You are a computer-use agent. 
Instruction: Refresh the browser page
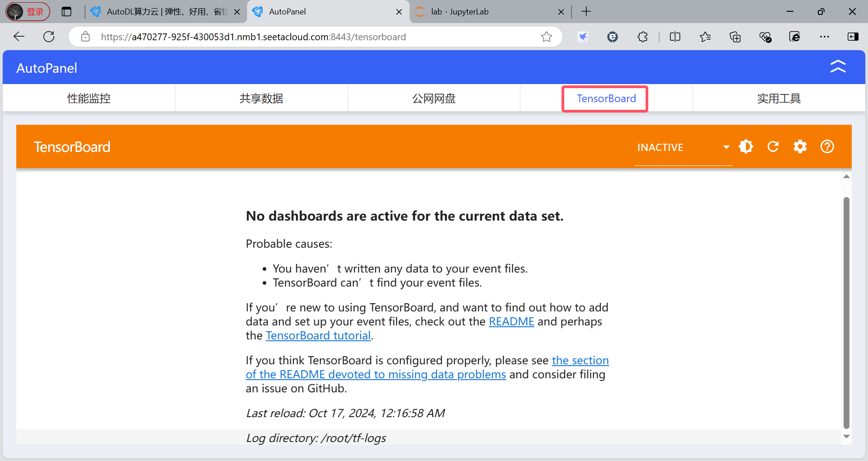[x=49, y=37]
